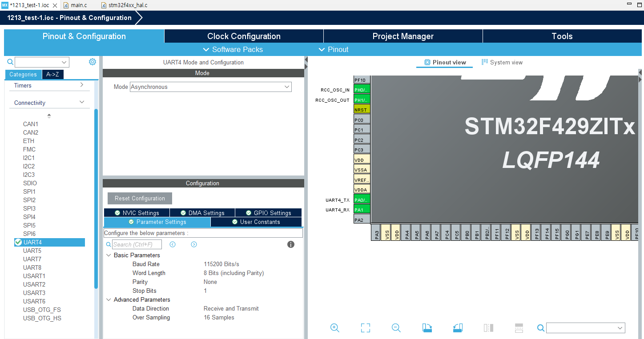Viewport: 644px width, 339px height.
Task: Open the pin search combo box
Action: pos(586,328)
